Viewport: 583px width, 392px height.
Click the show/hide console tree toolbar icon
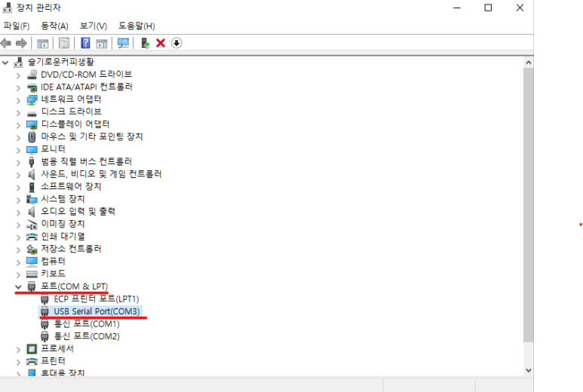pos(43,43)
